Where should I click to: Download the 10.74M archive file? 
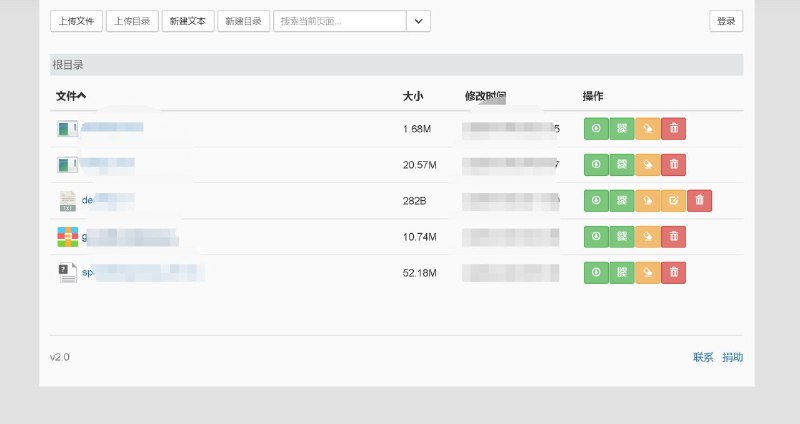pos(596,237)
